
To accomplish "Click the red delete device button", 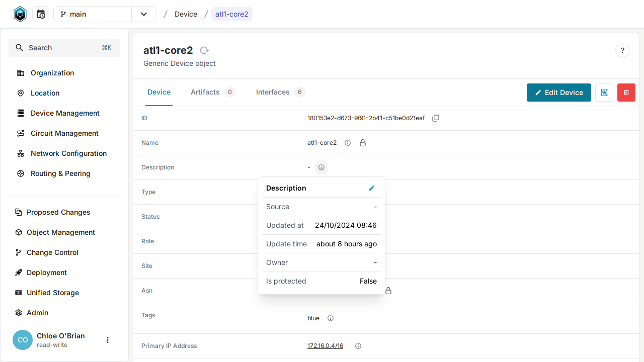I will click(626, 93).
